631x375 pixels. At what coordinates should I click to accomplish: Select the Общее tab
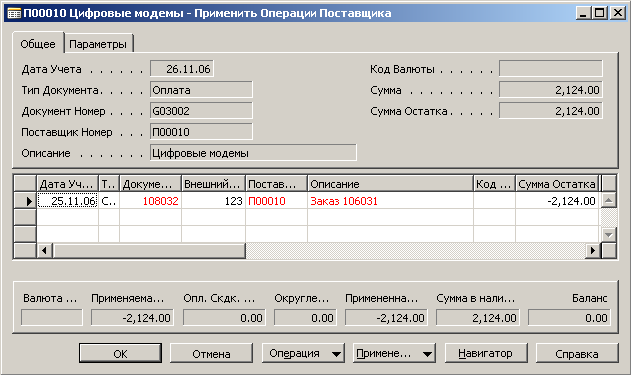point(38,43)
